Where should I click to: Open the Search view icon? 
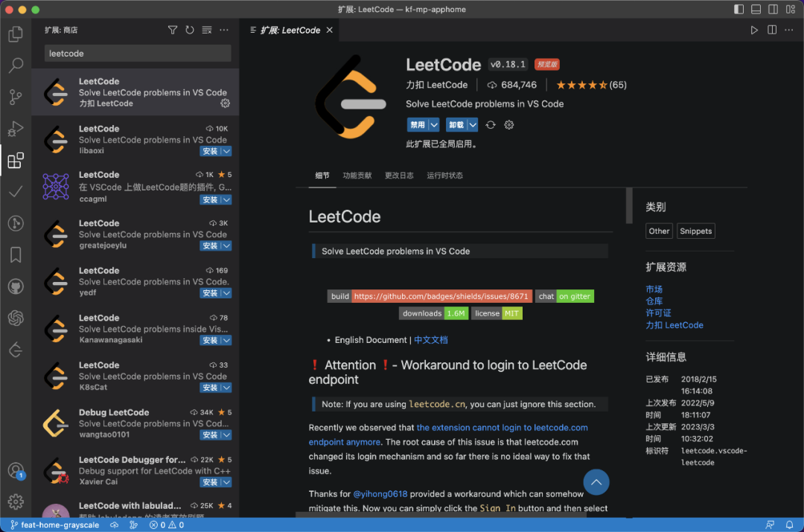click(16, 65)
